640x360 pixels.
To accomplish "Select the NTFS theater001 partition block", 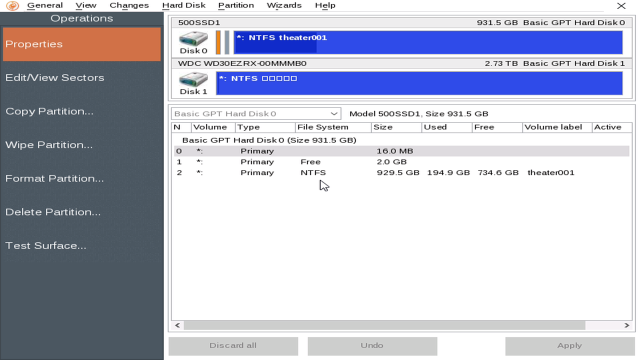I will [x=428, y=42].
